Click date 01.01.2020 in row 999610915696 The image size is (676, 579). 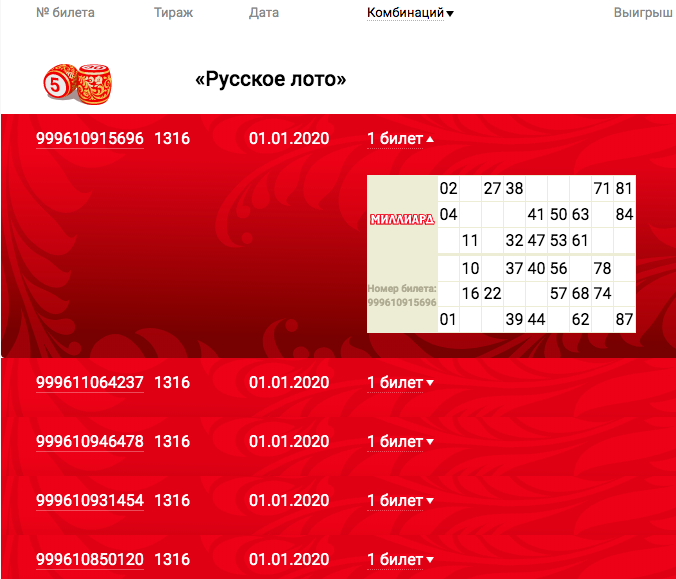[289, 139]
